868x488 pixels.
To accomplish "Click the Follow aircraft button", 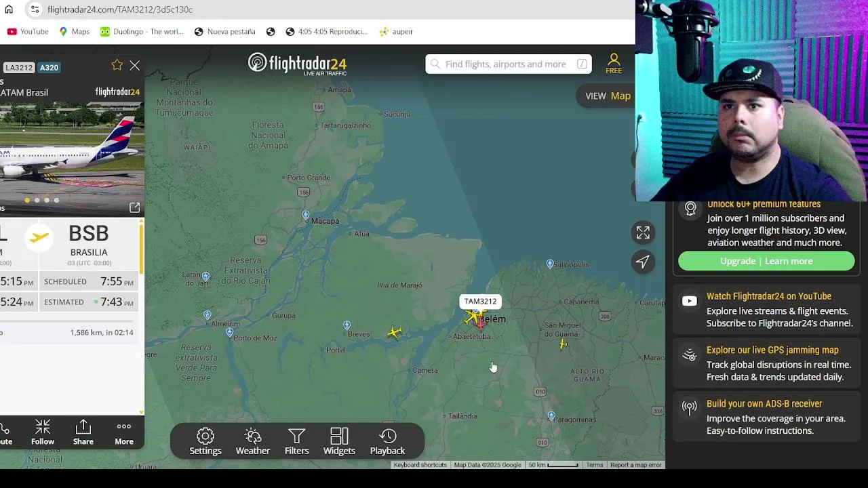I will [x=42, y=432].
